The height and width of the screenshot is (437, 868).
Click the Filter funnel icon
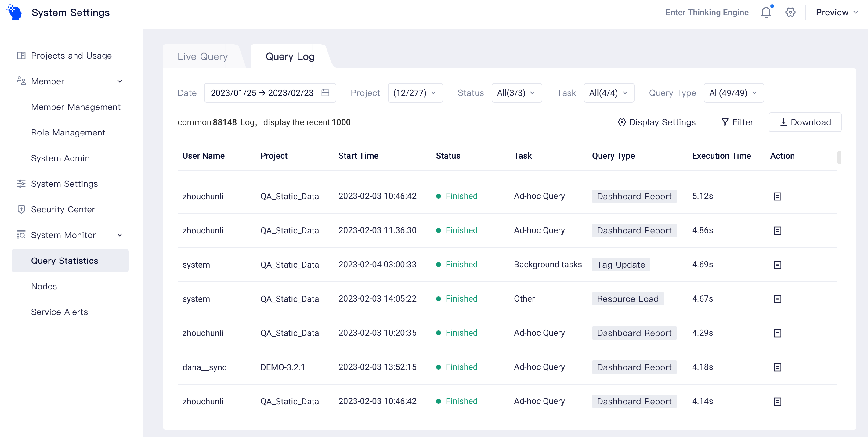pyautogui.click(x=725, y=122)
